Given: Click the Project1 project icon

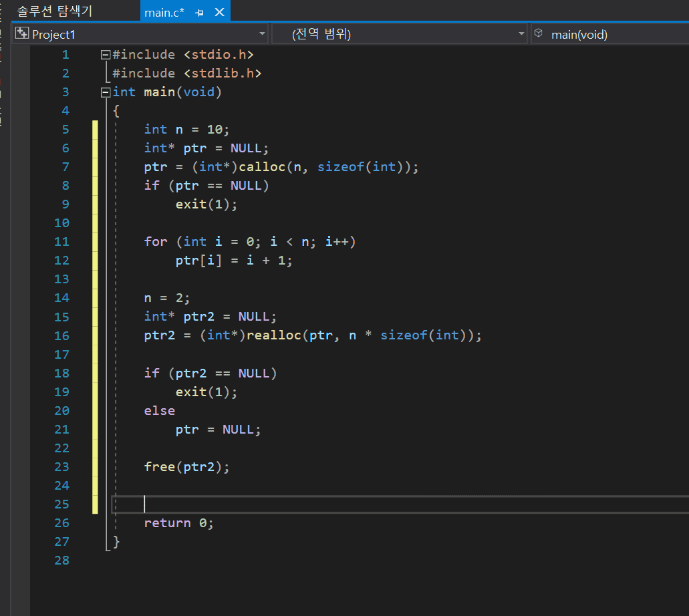Looking at the screenshot, I should 22,33.
